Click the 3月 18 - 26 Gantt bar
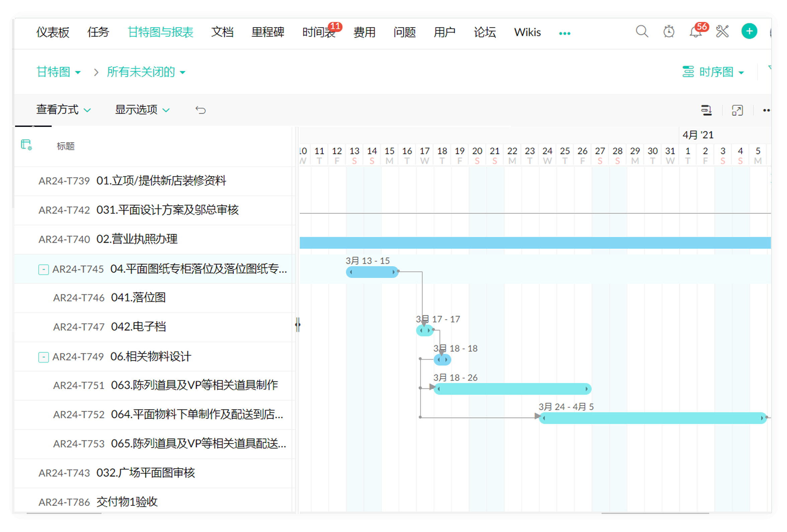787x532 pixels. [512, 389]
